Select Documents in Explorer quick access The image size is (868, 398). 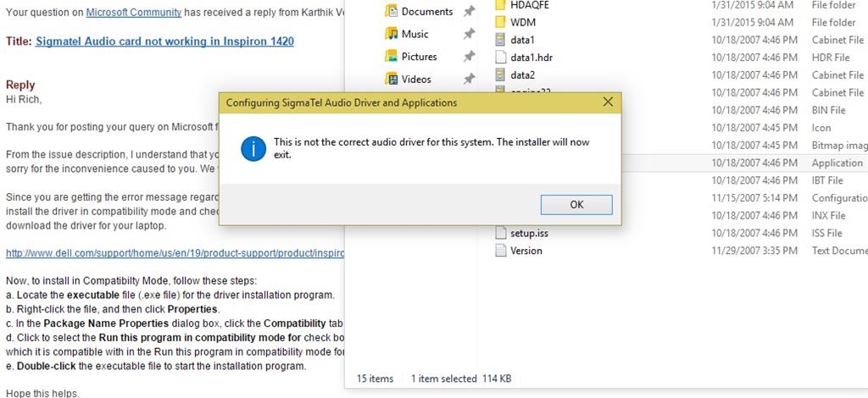pos(427,12)
